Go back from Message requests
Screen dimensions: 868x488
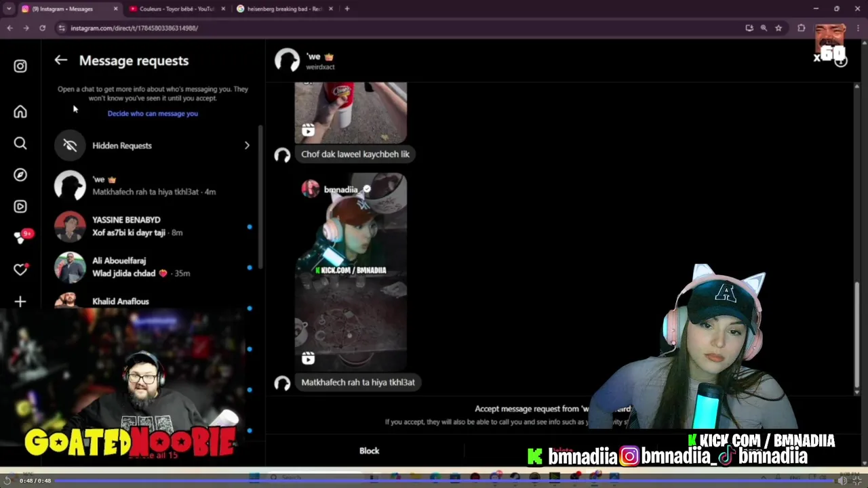[61, 60]
